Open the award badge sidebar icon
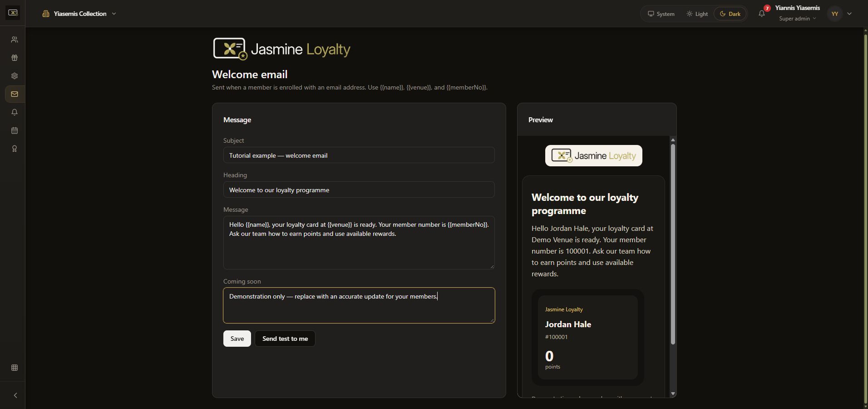The height and width of the screenshot is (409, 868). pos(15,149)
